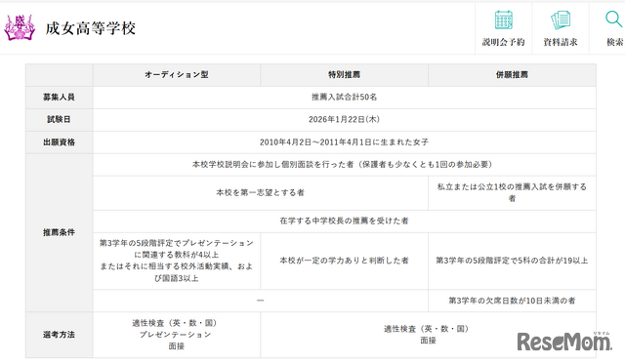Select the 併願推薦 column header
Image resolution: width=625 pixels, height=364 pixels.
tap(512, 75)
